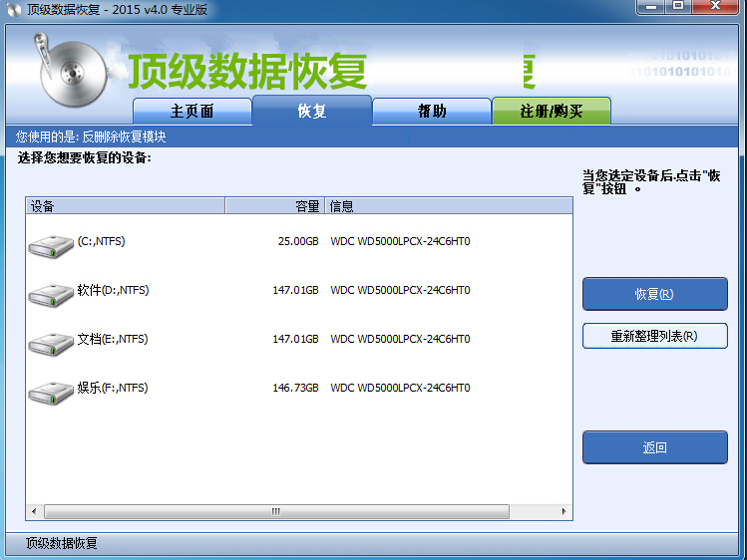This screenshot has height=560, width=747.
Task: Switch to the 恢复 tab
Action: 312,111
